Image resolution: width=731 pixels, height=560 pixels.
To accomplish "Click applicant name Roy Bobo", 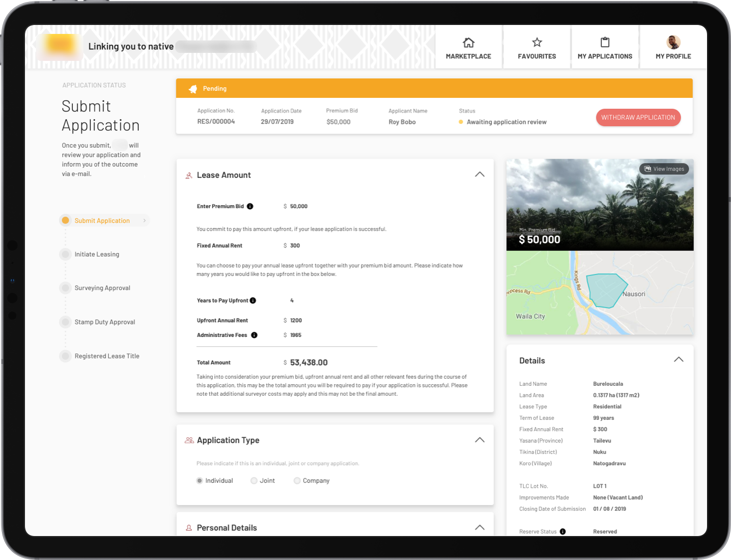I will (x=402, y=122).
